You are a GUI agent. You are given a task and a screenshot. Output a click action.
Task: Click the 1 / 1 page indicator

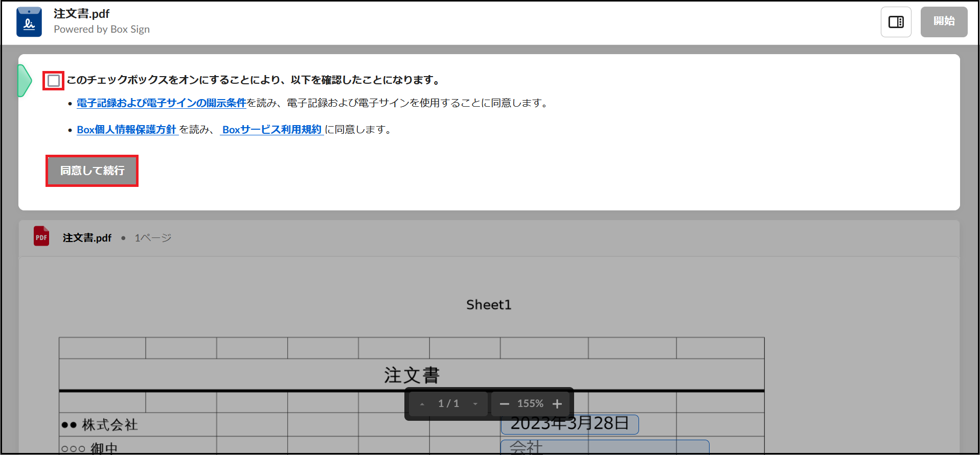448,404
